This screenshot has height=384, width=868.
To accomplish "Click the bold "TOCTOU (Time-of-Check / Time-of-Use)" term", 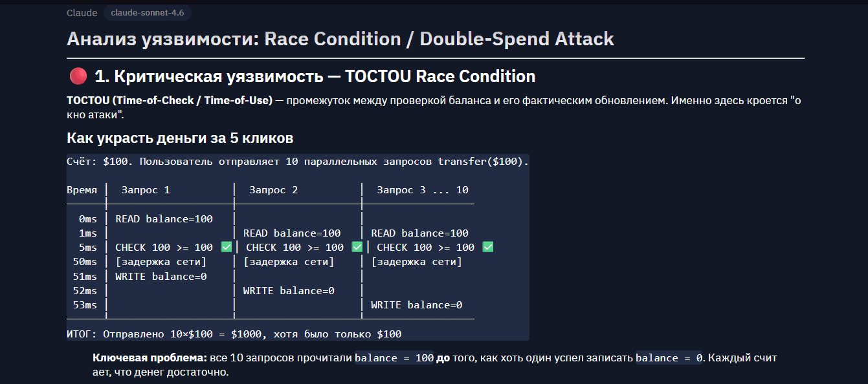I will 170,101.
